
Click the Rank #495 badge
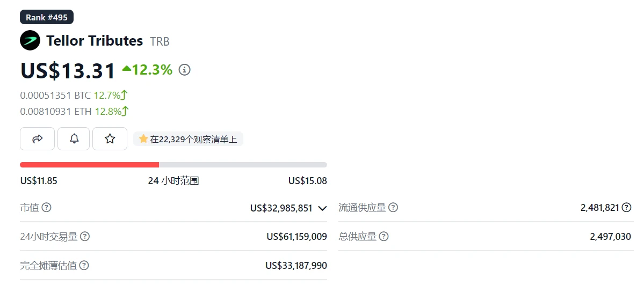[x=47, y=17]
